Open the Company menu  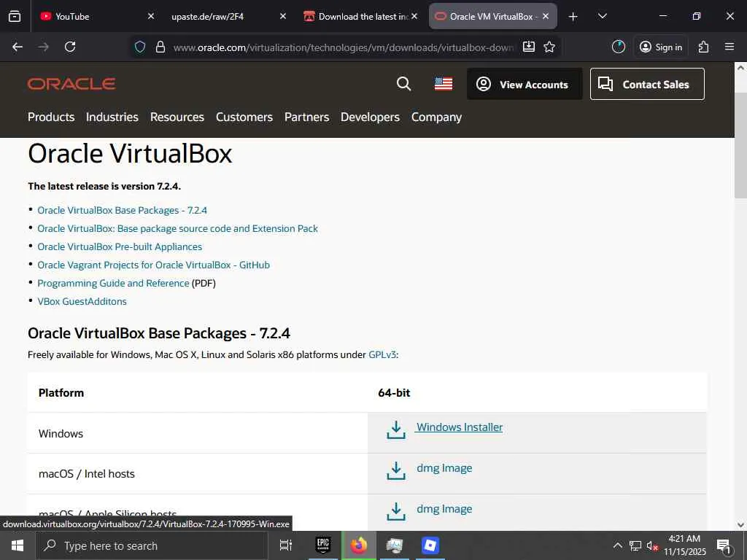click(x=436, y=117)
